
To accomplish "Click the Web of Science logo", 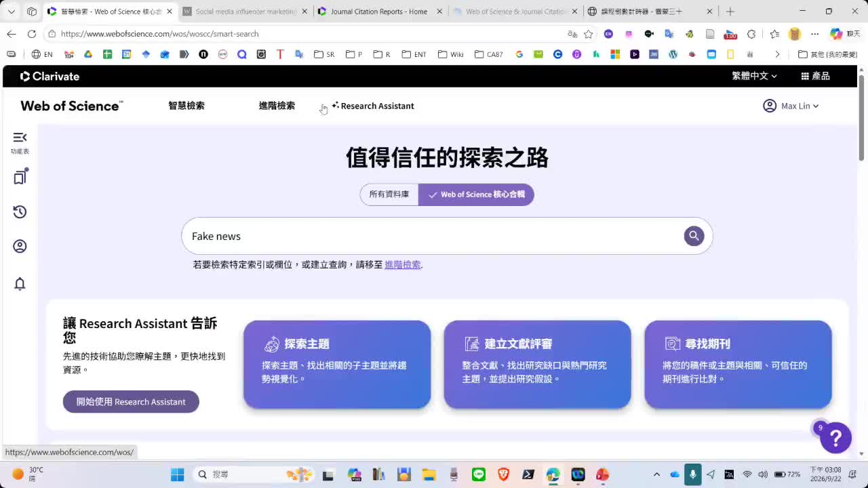I will click(71, 106).
